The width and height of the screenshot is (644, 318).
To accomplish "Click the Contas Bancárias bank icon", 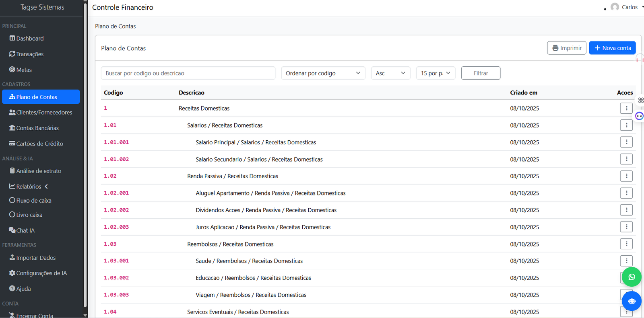I will tap(12, 128).
